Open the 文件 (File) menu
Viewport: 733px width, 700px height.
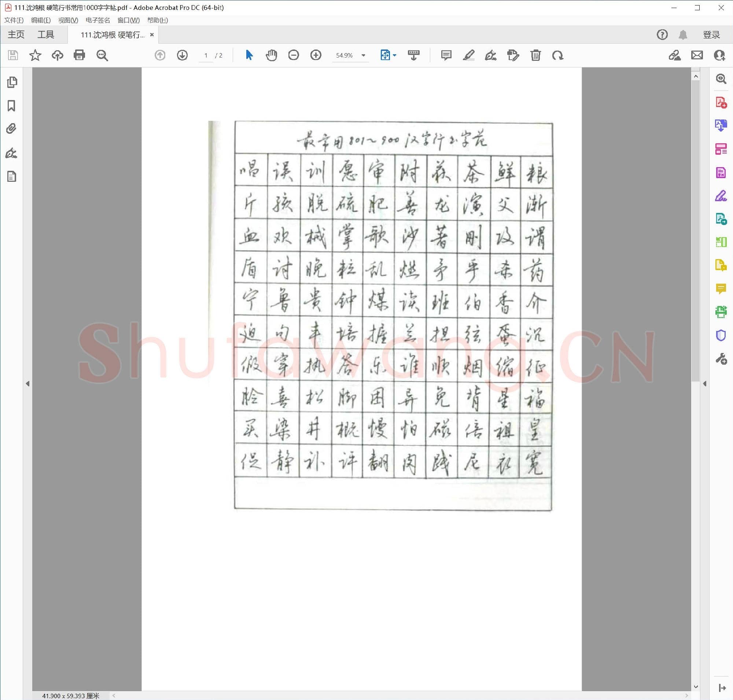coord(14,21)
